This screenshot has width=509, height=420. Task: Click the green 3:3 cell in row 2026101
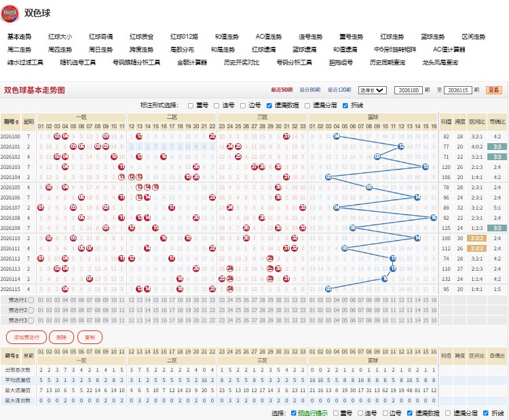click(x=497, y=147)
